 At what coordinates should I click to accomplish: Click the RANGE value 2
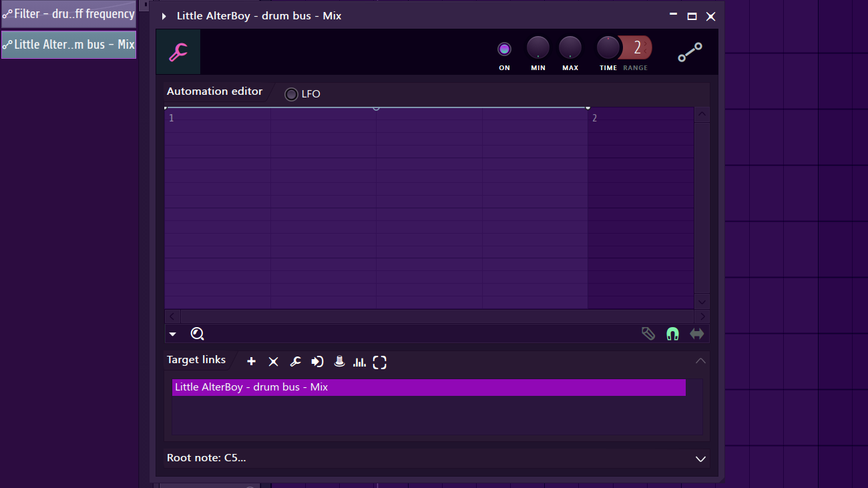tap(637, 48)
